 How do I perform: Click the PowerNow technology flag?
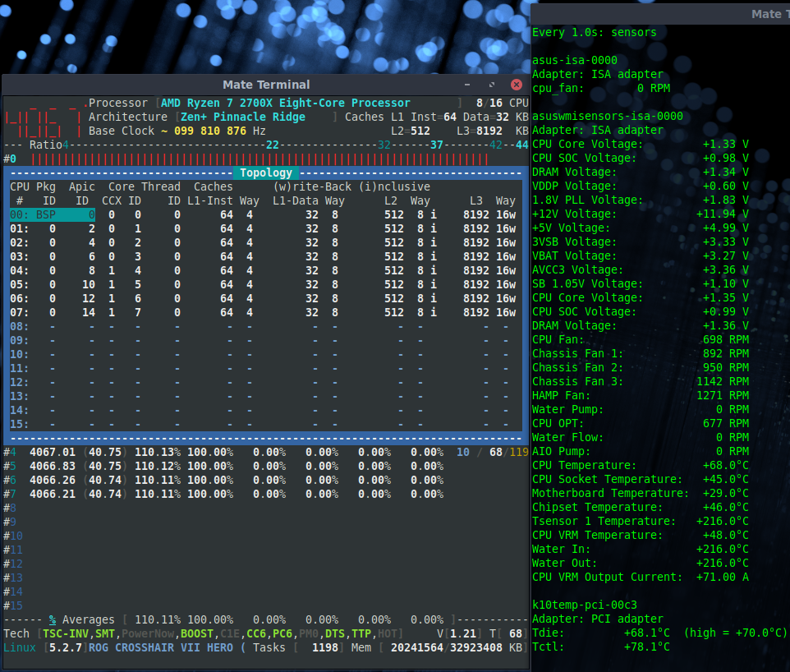click(148, 633)
